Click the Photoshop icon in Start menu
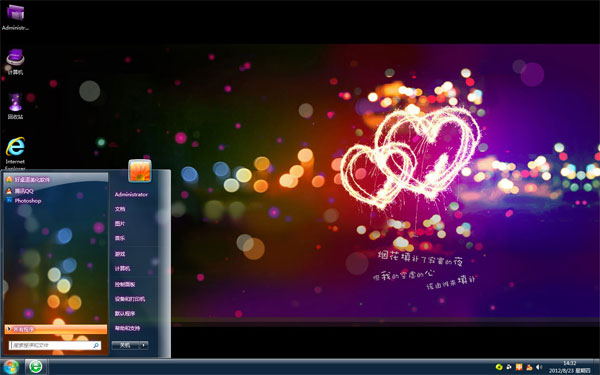 (9, 201)
